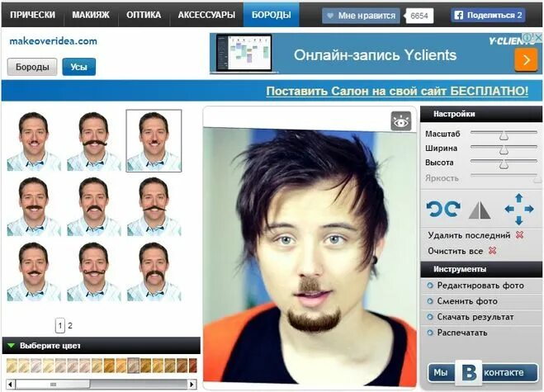Select the outlined selected mustache thumbnail
This screenshot has width=544, height=392.
click(x=154, y=141)
